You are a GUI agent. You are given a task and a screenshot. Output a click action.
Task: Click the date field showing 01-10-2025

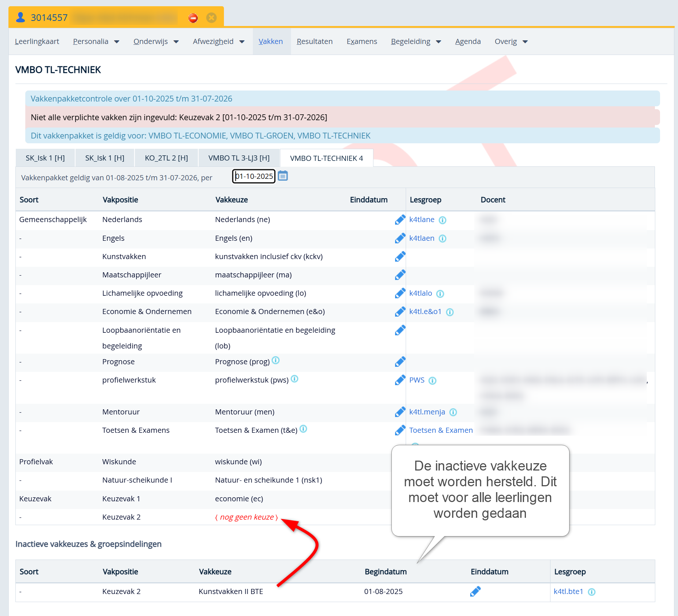click(x=254, y=177)
